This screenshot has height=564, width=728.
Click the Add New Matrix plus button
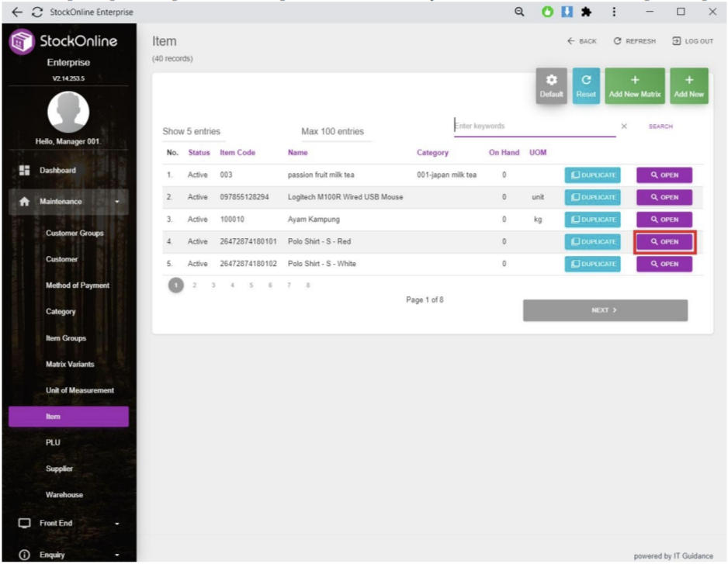635,85
